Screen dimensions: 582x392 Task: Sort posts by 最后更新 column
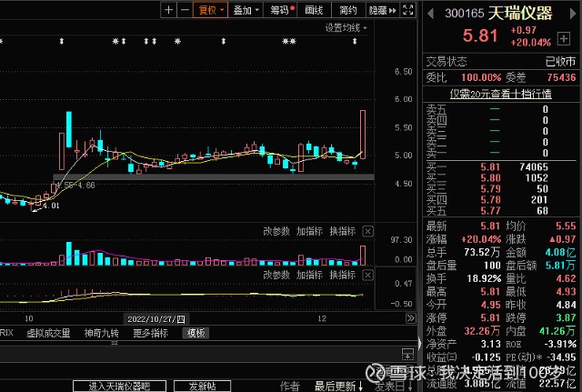tap(338, 386)
